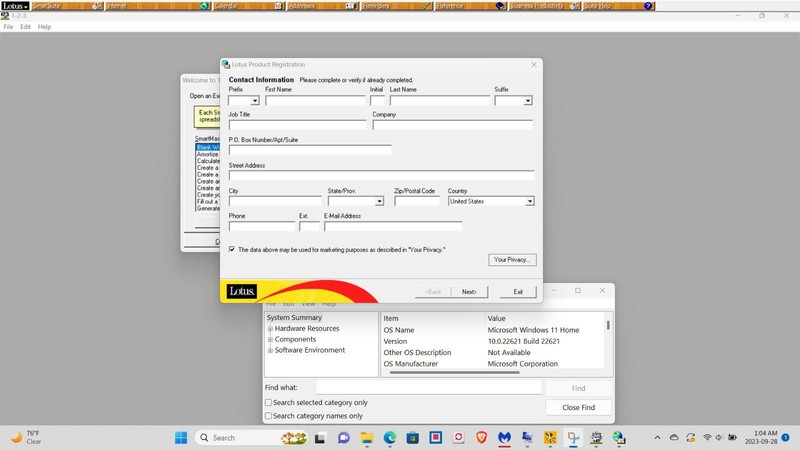Click Close Find in System Information

(x=579, y=407)
